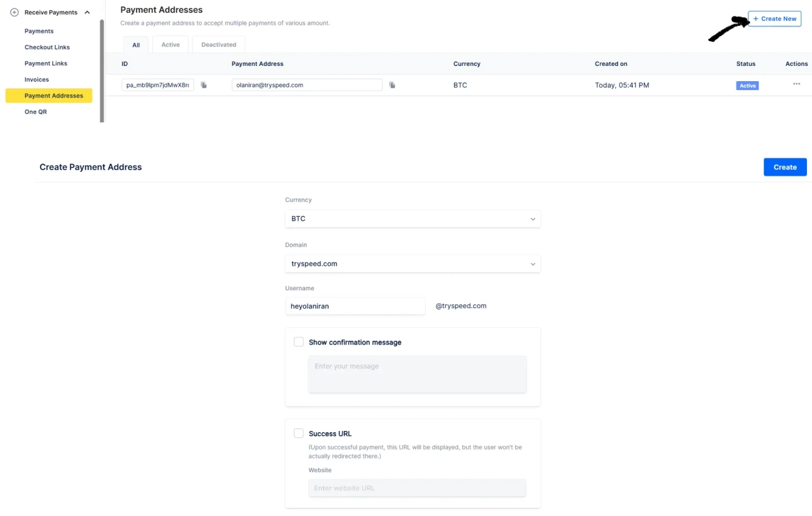Copy the olaniran@tryspeed.com address
Viewport: 812px width, 516px height.
(392, 85)
